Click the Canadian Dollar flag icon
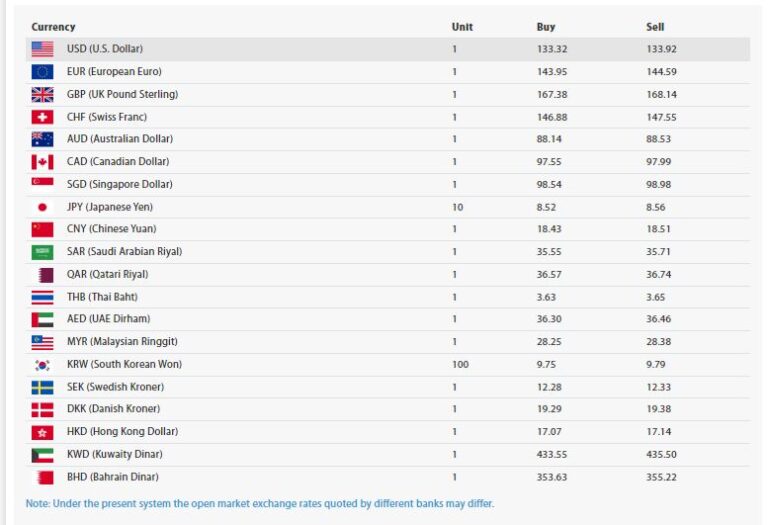 tap(42, 162)
